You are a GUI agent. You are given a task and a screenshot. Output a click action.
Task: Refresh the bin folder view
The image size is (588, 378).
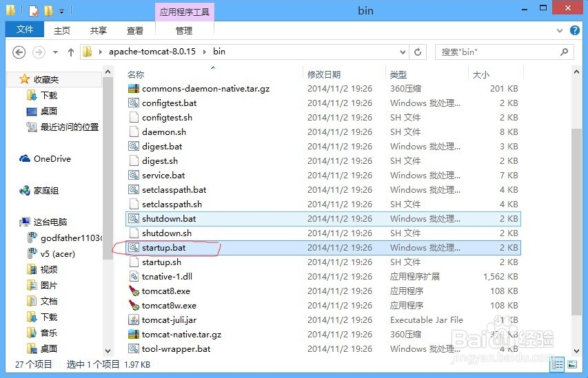tap(418, 52)
